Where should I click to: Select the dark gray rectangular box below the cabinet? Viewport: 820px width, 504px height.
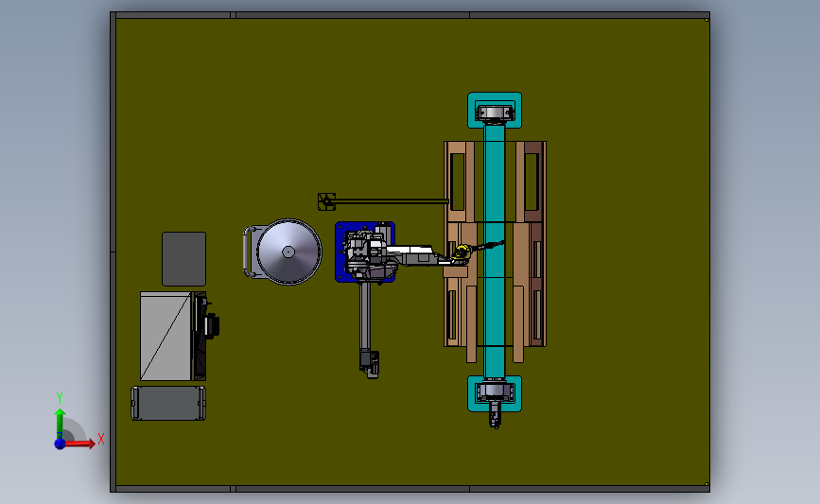point(168,403)
